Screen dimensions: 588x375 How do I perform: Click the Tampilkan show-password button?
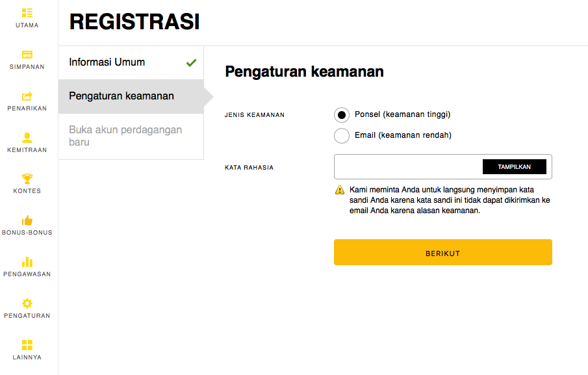(514, 167)
